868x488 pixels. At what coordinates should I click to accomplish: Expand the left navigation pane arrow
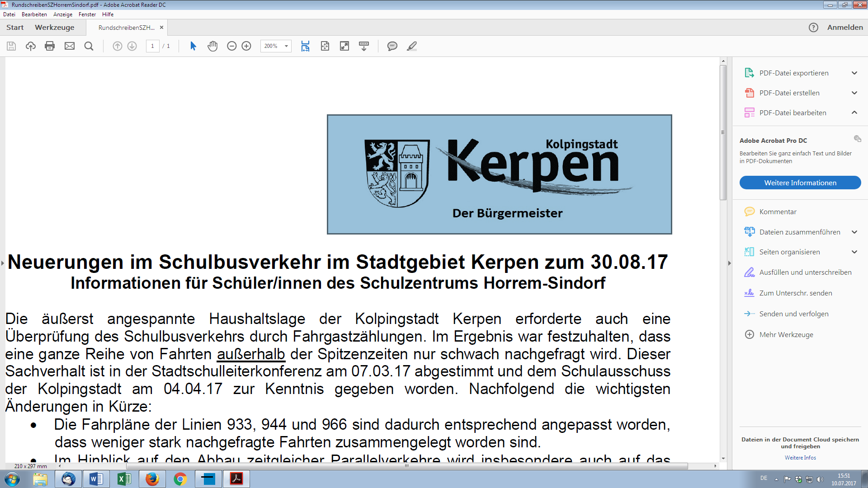[x=2, y=263]
